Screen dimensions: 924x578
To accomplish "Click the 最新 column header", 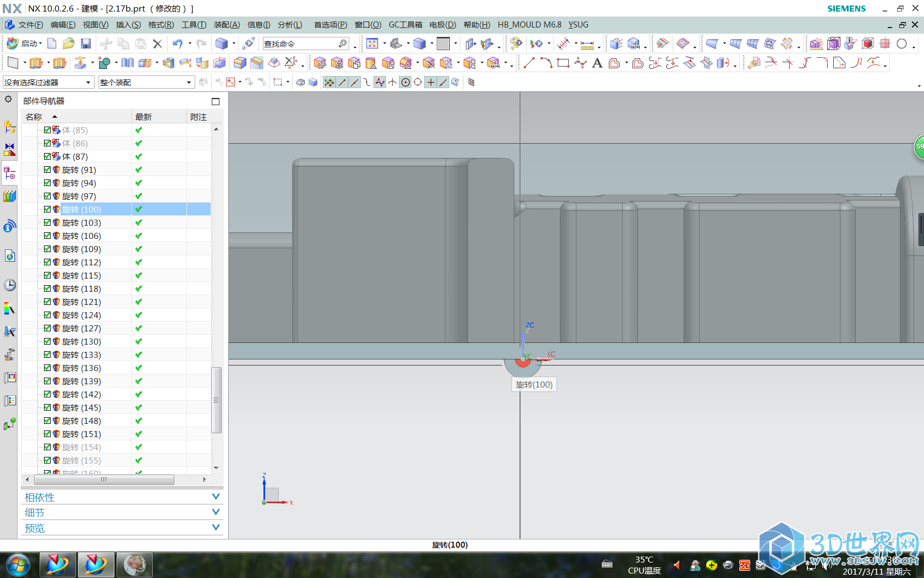I will [x=159, y=117].
